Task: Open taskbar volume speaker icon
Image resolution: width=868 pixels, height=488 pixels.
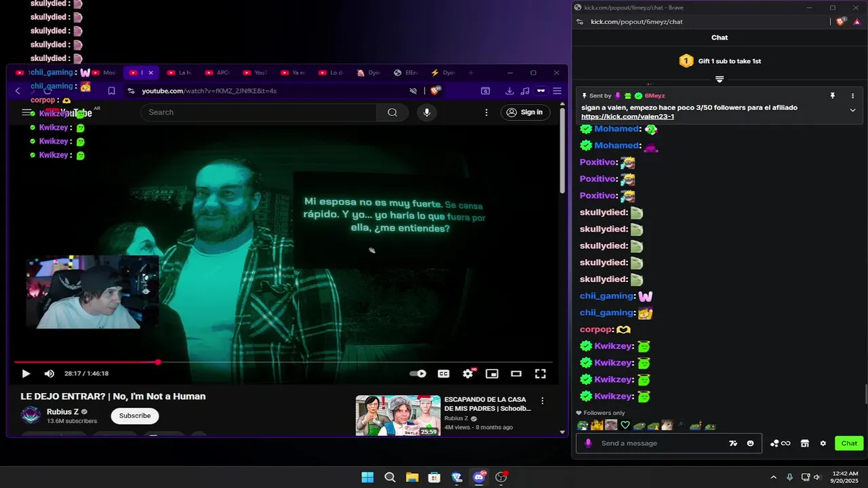Action: coord(816,477)
